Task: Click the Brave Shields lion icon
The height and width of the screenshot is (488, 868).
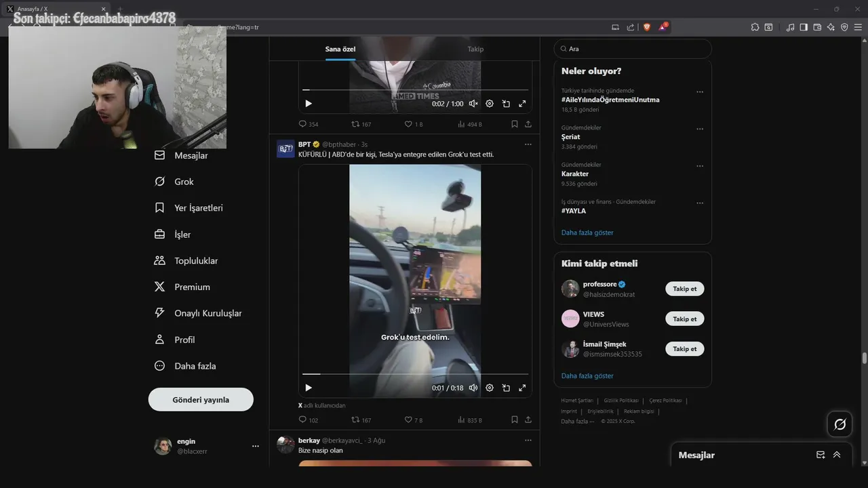Action: [x=647, y=27]
